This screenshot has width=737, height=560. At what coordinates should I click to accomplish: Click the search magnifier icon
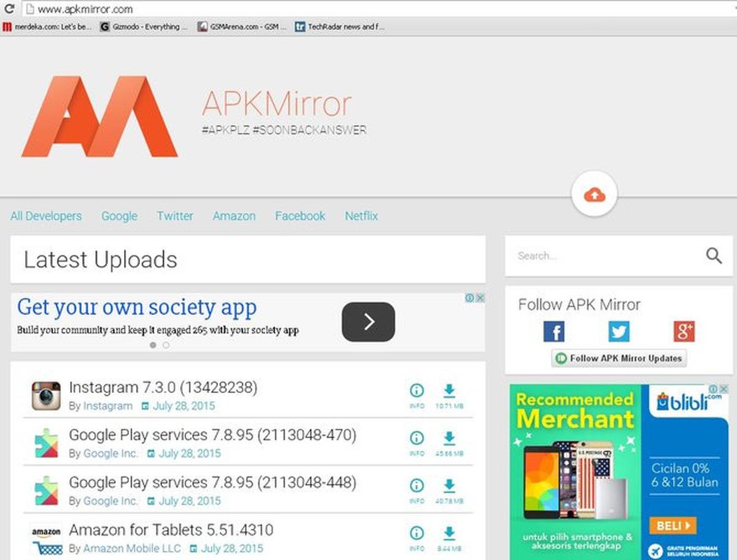[714, 255]
